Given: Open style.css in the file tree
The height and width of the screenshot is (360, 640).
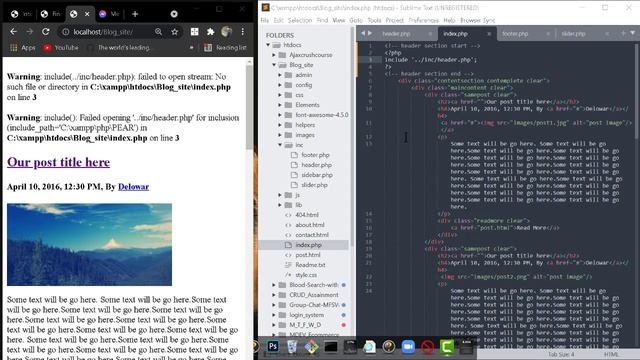Looking at the screenshot, I should point(306,275).
